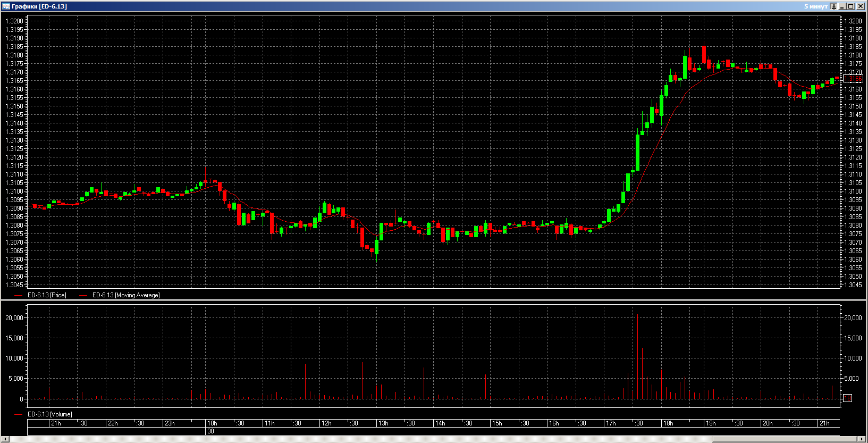Select the ED-6.13 [Moving Average] legend entry

click(x=126, y=295)
